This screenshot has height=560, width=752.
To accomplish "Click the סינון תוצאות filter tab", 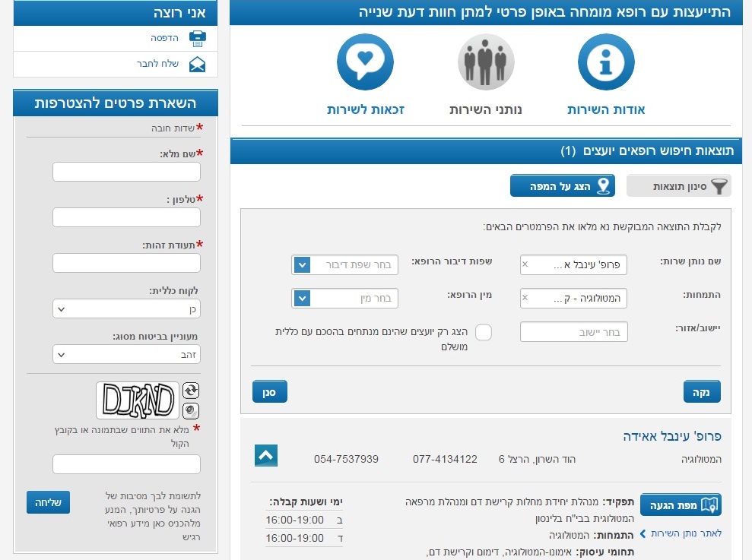I will 678,186.
